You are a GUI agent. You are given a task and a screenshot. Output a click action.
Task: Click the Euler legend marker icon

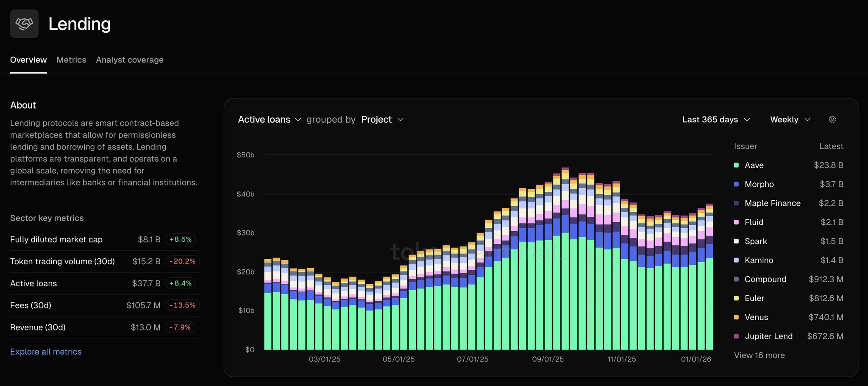736,298
